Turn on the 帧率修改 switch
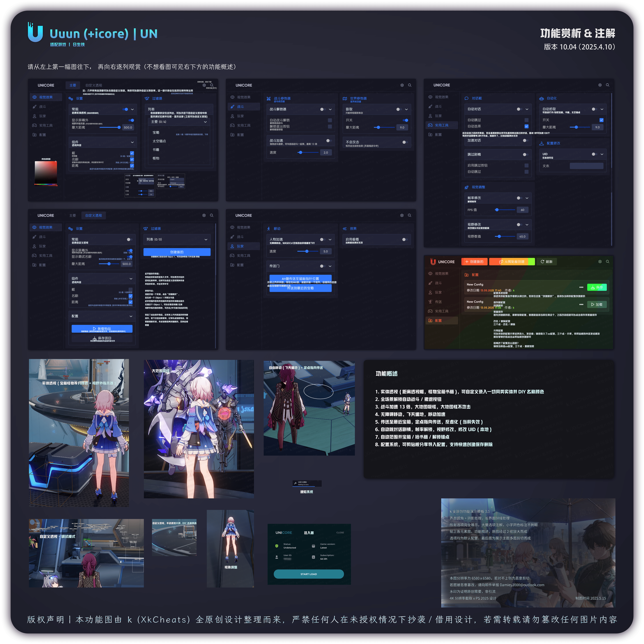Image resolution: width=644 pixels, height=644 pixels. pos(519,198)
